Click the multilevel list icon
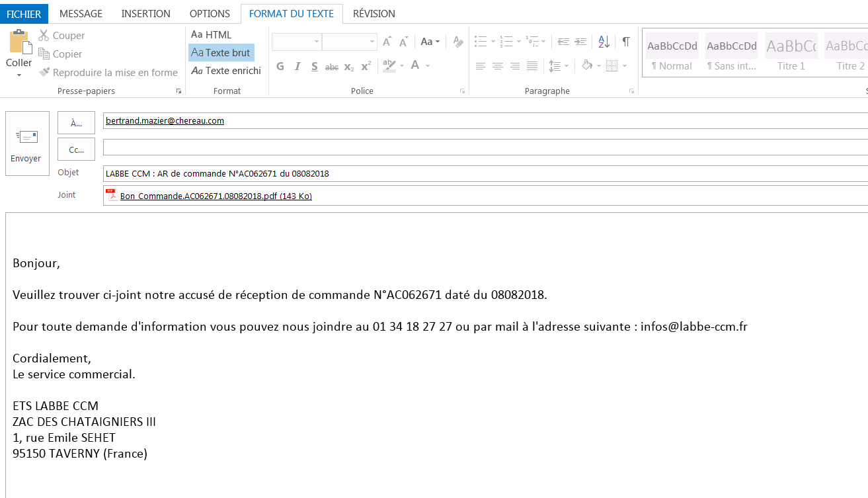The width and height of the screenshot is (868, 498). [x=532, y=42]
